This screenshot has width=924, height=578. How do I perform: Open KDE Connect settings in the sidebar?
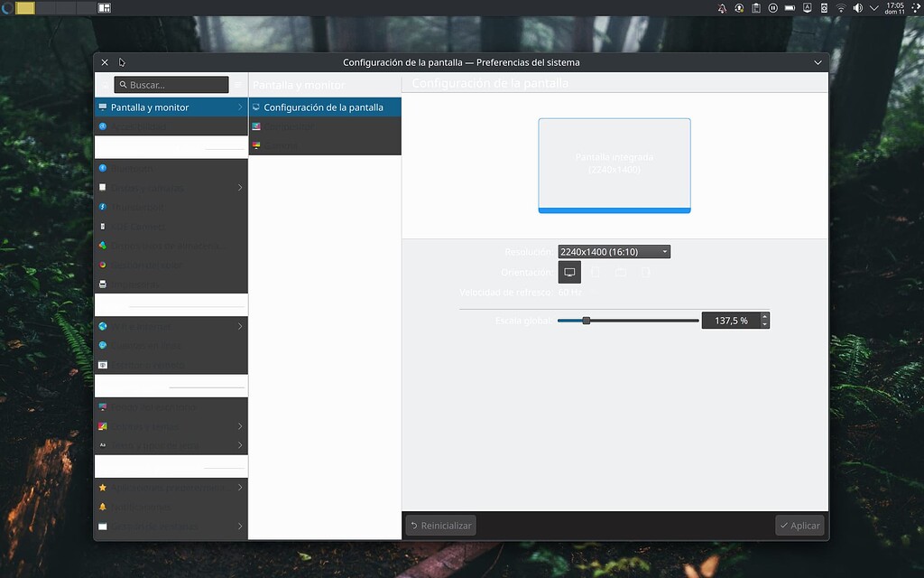tap(135, 227)
